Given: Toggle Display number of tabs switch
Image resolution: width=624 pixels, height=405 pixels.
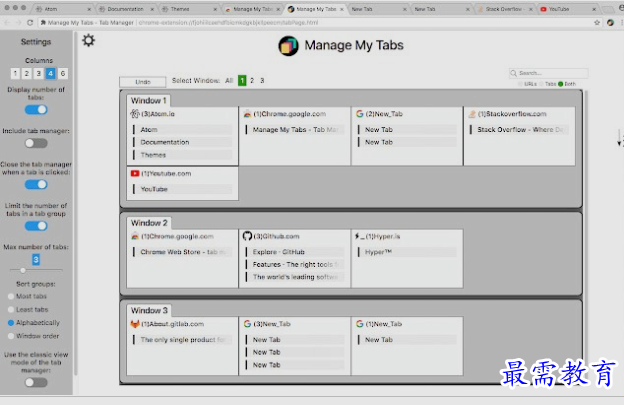Looking at the screenshot, I should 36,109.
